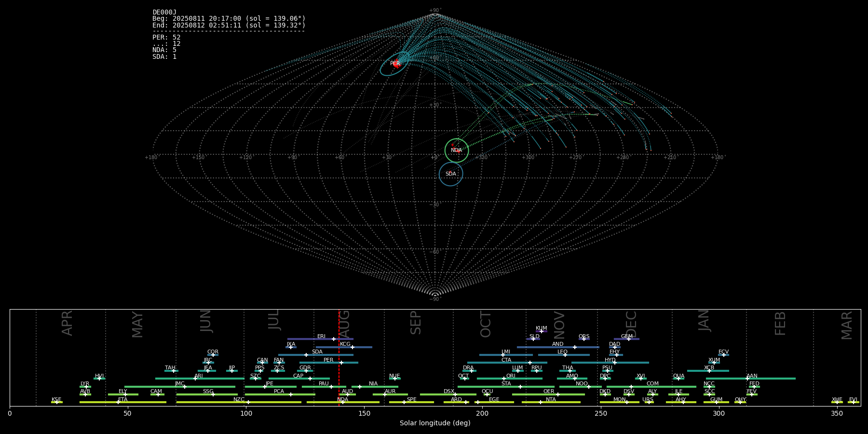This screenshot has height=434, width=868.
Task: Click the URS shower label
Action: [648, 399]
